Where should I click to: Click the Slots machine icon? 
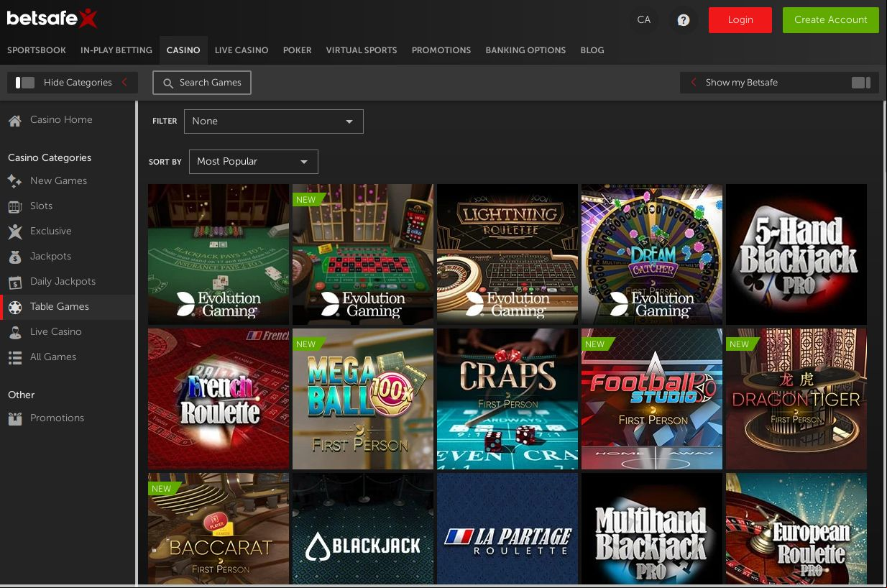14,206
